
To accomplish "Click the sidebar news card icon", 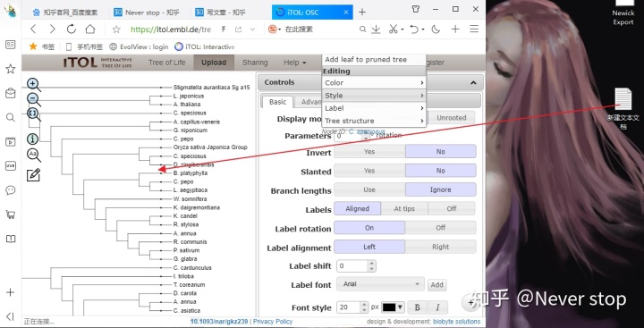I will click(10, 45).
